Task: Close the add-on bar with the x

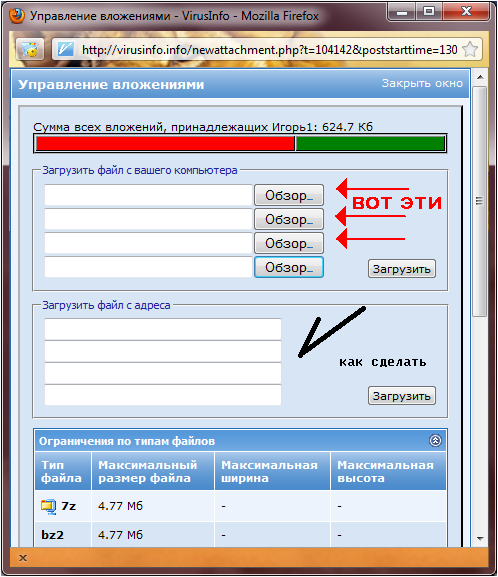Action: [23, 558]
